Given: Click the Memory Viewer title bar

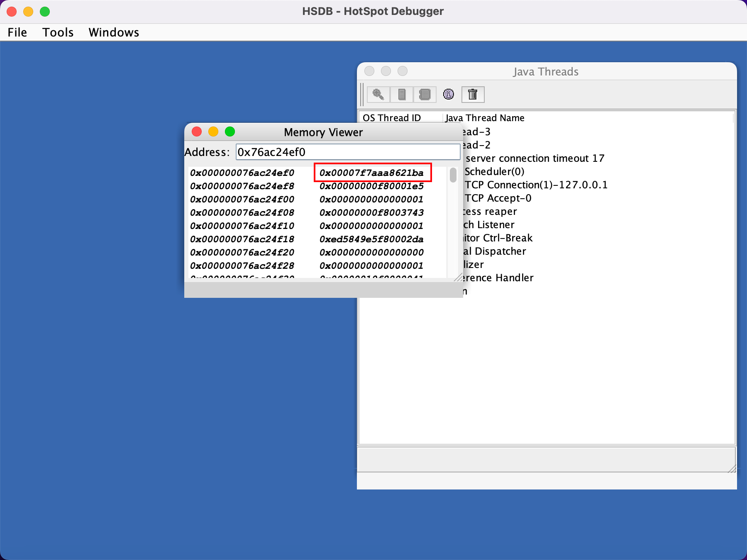Looking at the screenshot, I should [x=324, y=132].
